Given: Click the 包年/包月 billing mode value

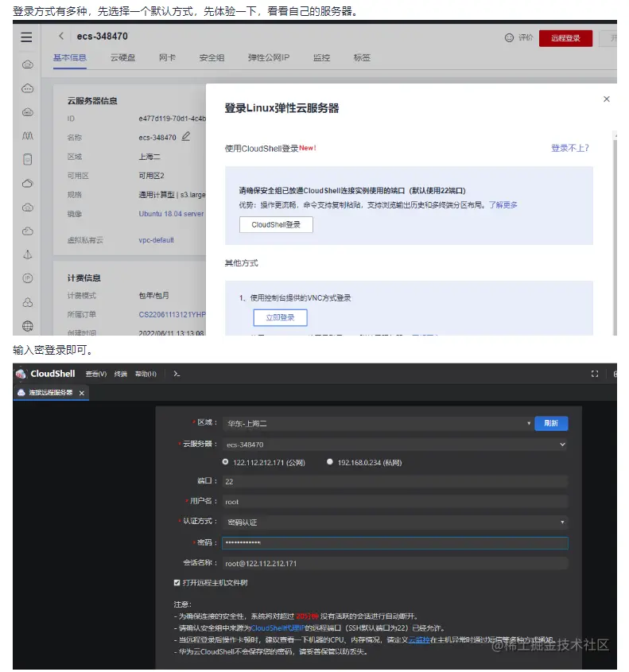Looking at the screenshot, I should 153,295.
